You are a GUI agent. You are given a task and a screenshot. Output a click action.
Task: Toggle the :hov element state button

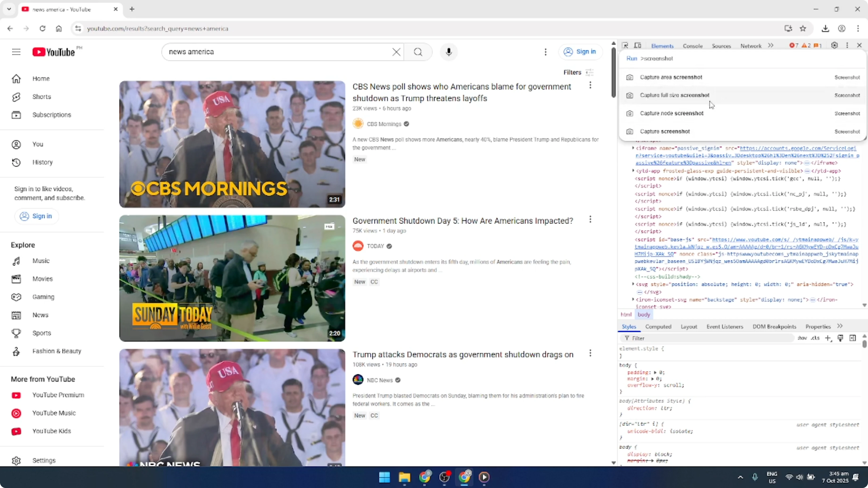pos(802,338)
